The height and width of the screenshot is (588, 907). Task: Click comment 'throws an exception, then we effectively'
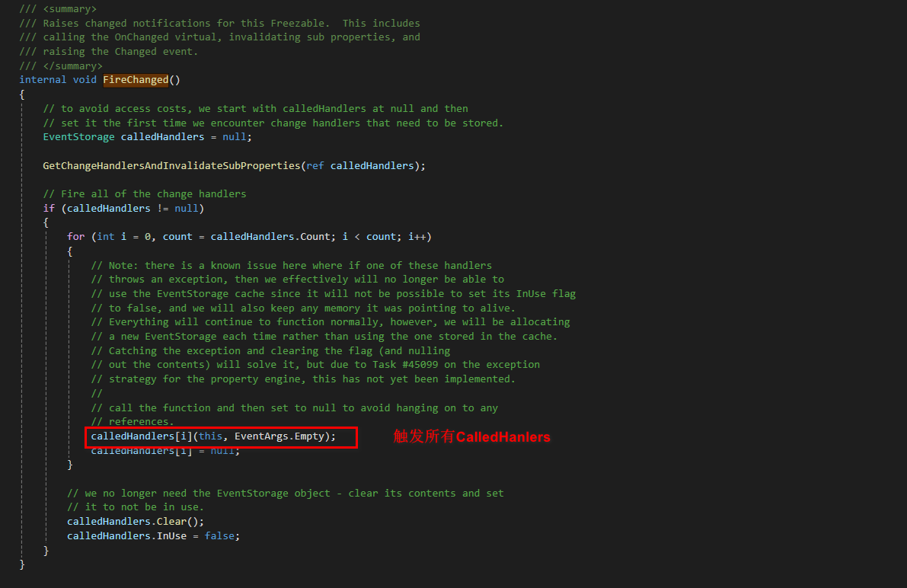[297, 280]
